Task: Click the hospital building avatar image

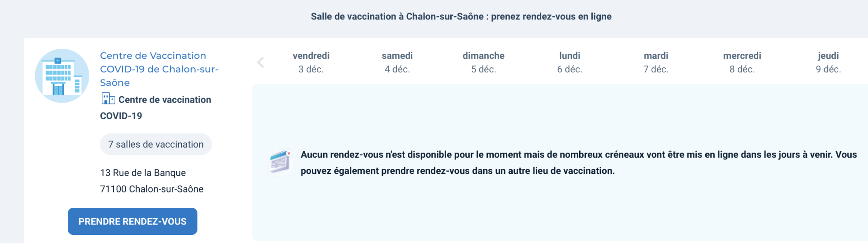Action: (x=62, y=76)
